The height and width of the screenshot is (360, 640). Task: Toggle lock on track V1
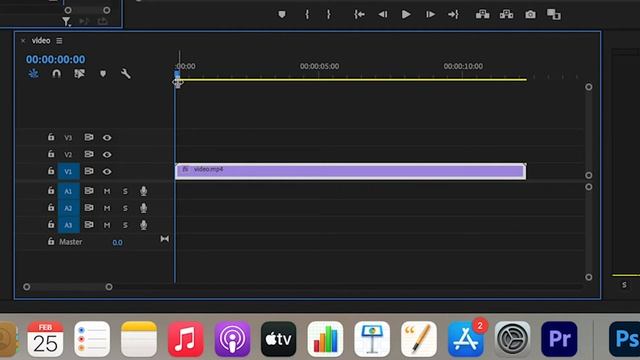click(51, 171)
